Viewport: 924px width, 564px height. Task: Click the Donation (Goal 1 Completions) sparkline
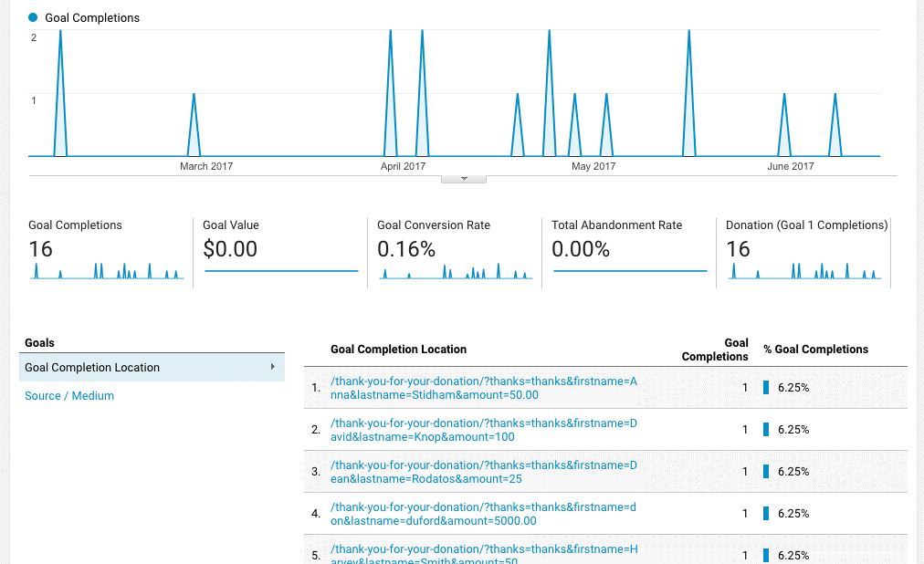pos(803,271)
